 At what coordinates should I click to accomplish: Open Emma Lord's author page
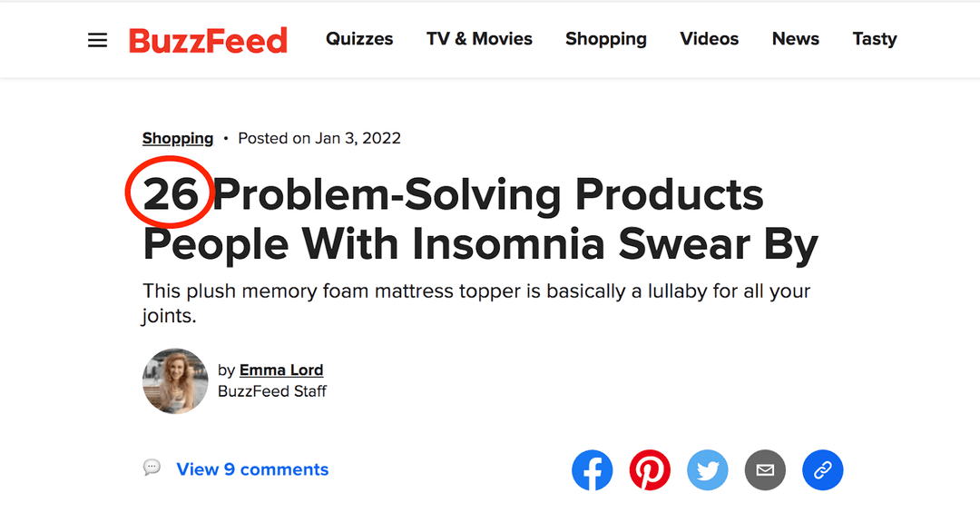(x=281, y=370)
